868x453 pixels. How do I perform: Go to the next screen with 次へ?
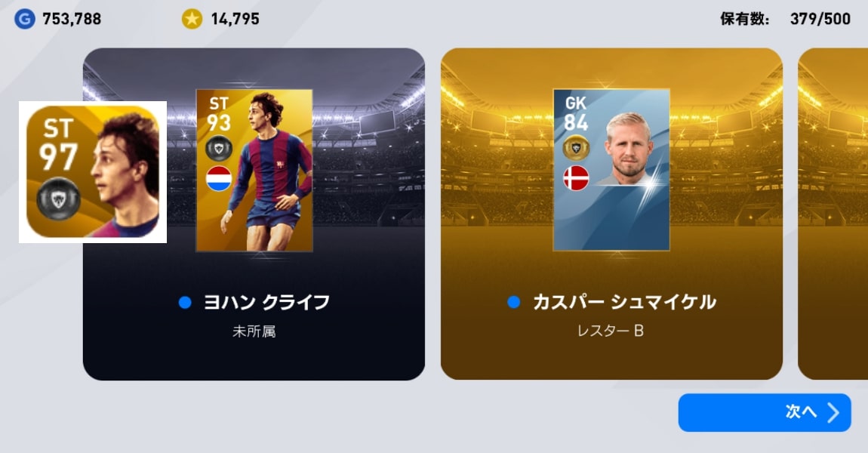click(765, 412)
